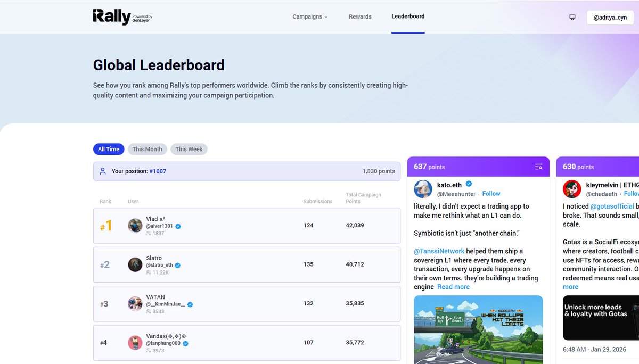Viewport: 639px width, 364px height.
Task: Click the 637 points card header
Action: 478,167
